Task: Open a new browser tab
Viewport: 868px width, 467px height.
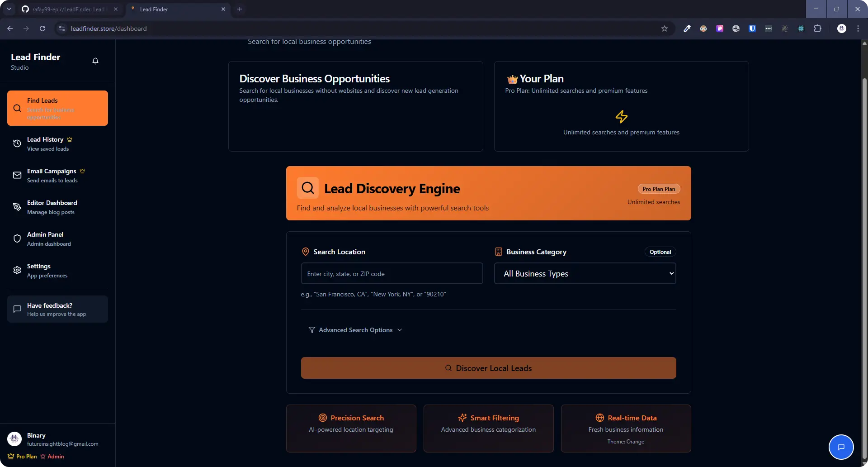Action: click(240, 9)
